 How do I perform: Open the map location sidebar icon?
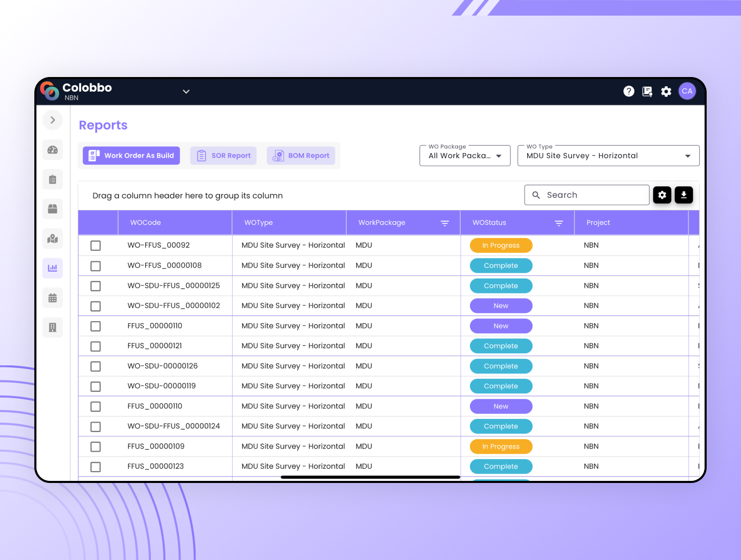click(53, 239)
